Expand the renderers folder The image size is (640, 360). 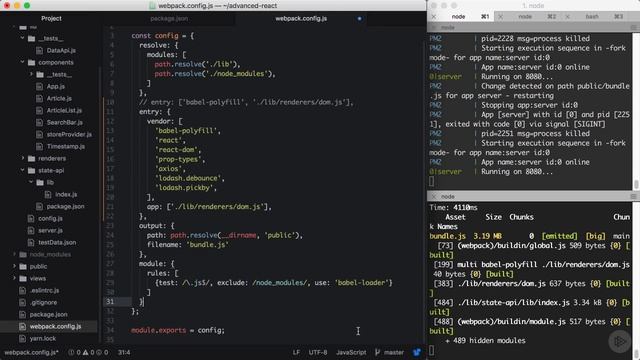[x=22, y=158]
